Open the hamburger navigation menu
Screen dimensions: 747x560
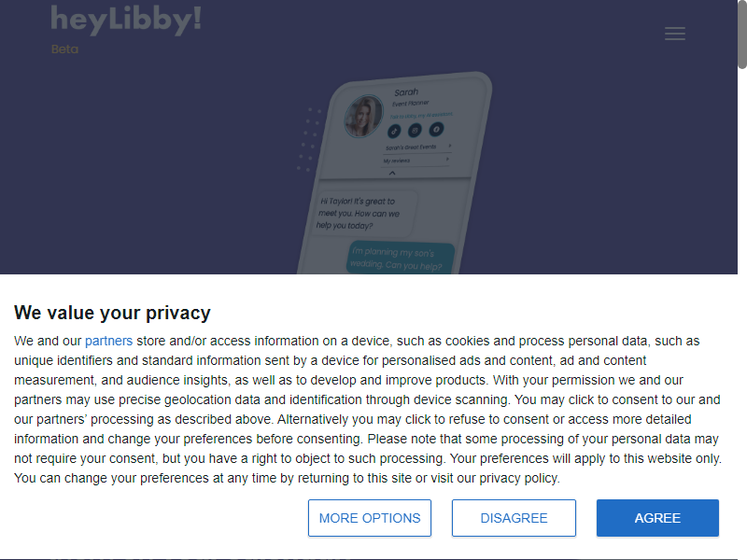coord(674,34)
